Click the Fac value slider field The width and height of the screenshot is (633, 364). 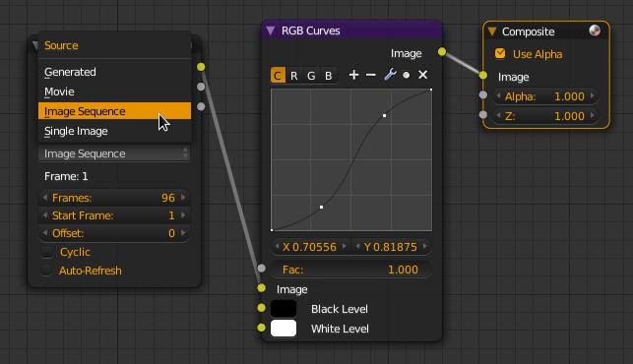click(350, 270)
